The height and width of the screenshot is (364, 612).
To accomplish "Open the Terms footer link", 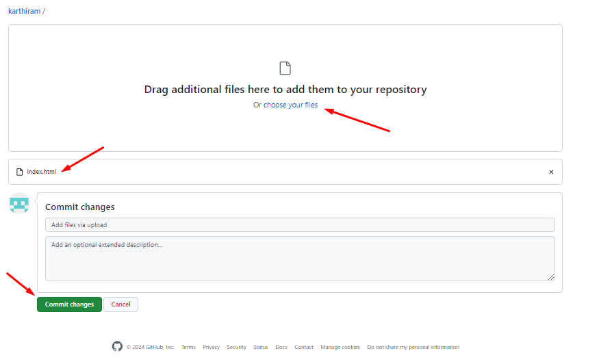I will [188, 347].
